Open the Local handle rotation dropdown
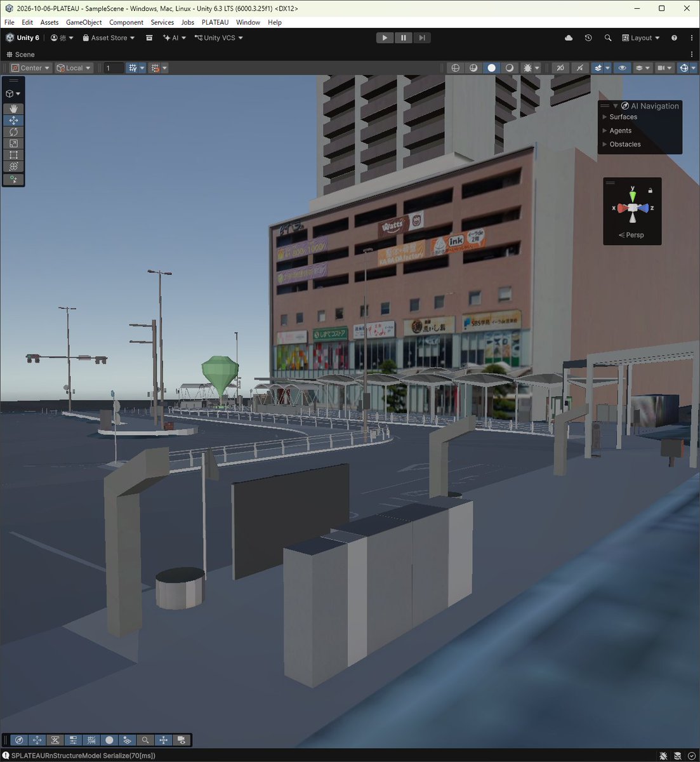 74,68
